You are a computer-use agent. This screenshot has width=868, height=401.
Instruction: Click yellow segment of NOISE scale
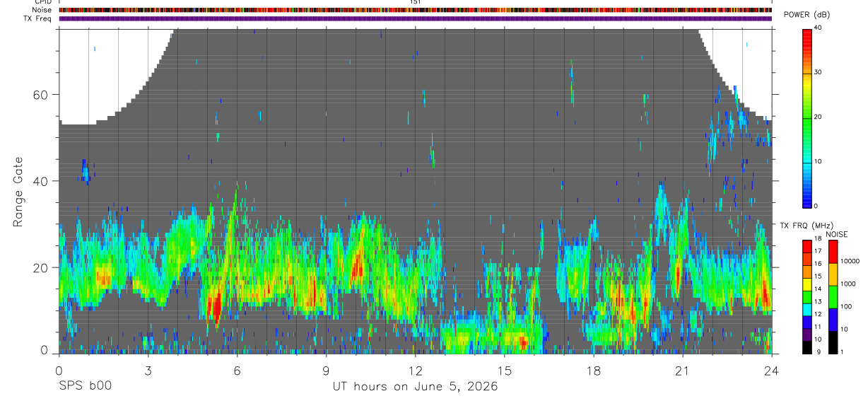833,274
